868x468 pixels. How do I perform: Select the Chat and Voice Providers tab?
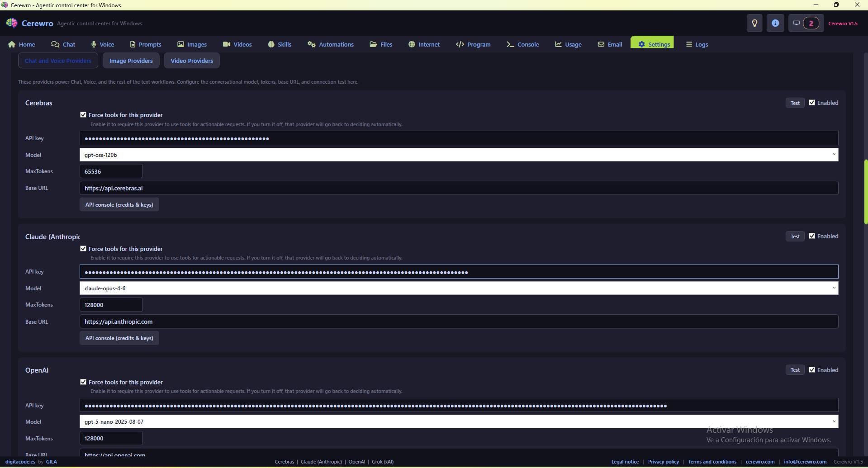(58, 61)
